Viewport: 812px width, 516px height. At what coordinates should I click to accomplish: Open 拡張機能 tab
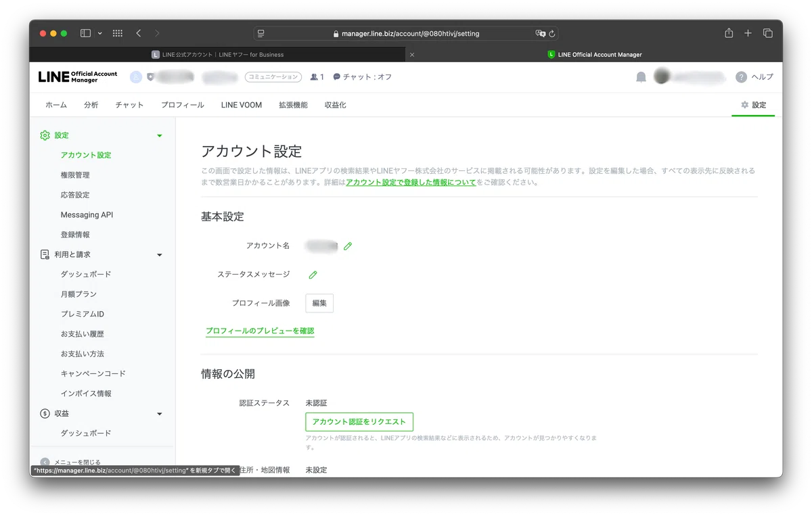click(293, 105)
